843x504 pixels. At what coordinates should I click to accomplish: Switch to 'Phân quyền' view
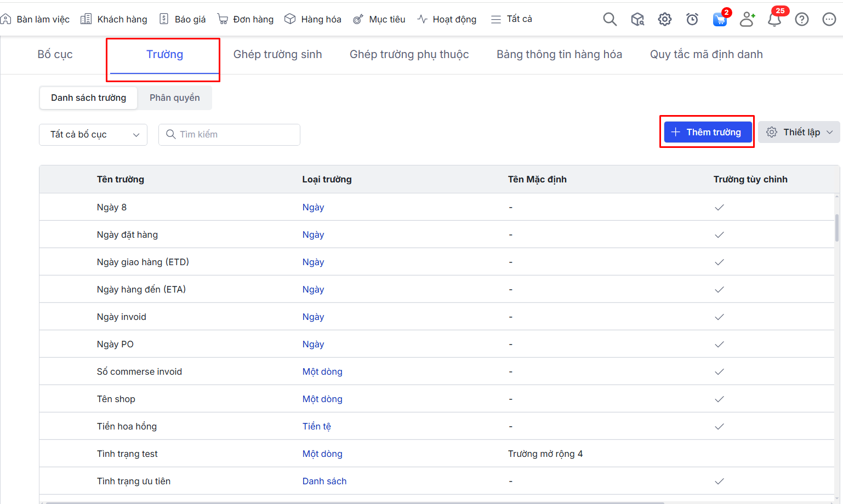coord(174,98)
